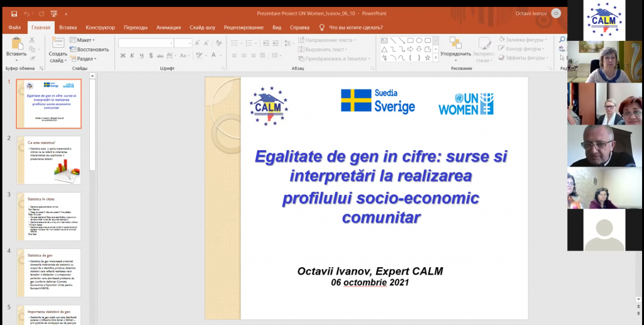Open the font size combo box
This screenshot has height=325, width=644.
coord(183,43)
